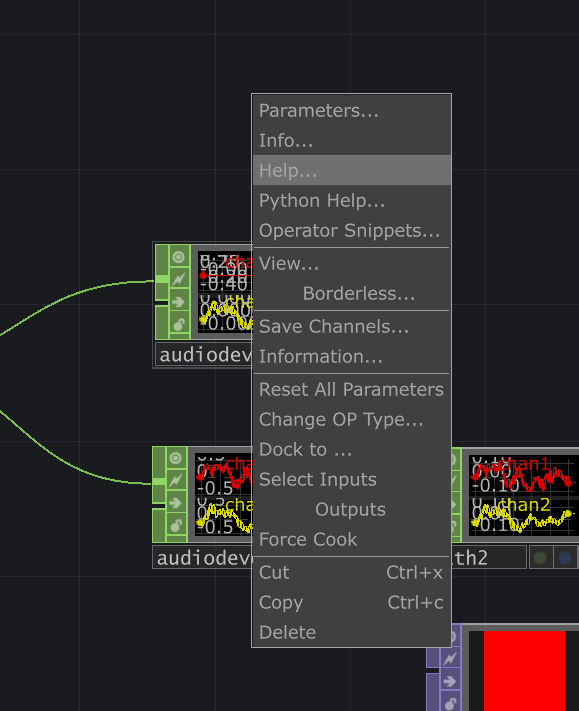Activate viewer flag on lower audiodevice node
The image size is (579, 711).
176,458
